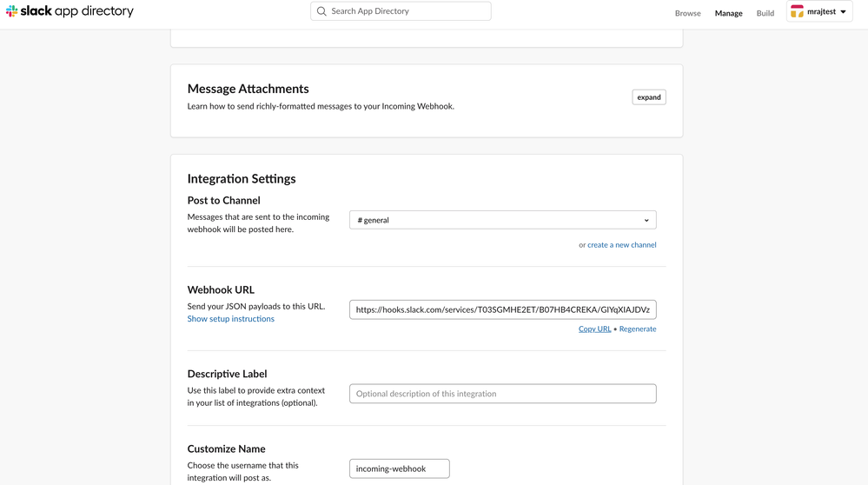Viewport: 868px width, 485px height.
Task: Select the Webhook URL text field
Action: [502, 309]
